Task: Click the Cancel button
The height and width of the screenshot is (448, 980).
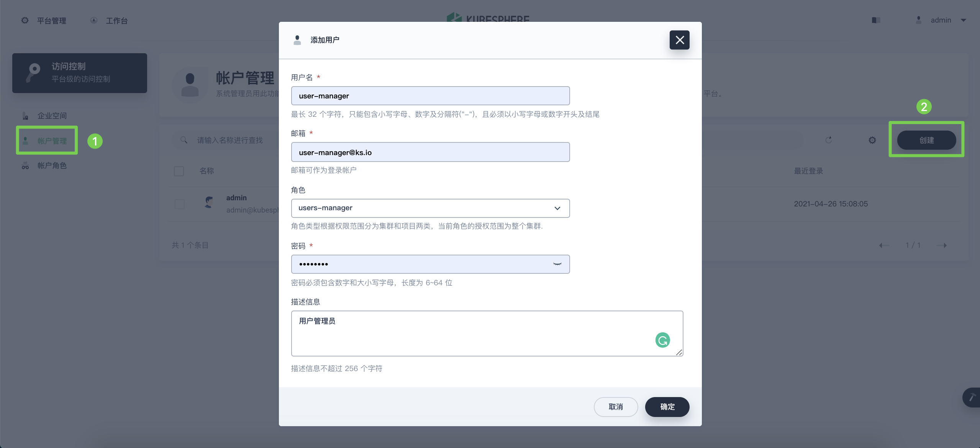Action: tap(616, 407)
